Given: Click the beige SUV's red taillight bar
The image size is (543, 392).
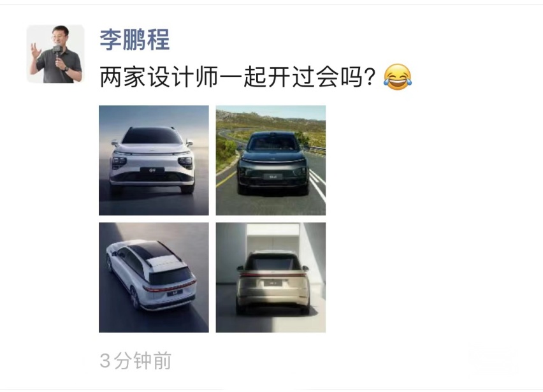Looking at the screenshot, I should [x=272, y=275].
